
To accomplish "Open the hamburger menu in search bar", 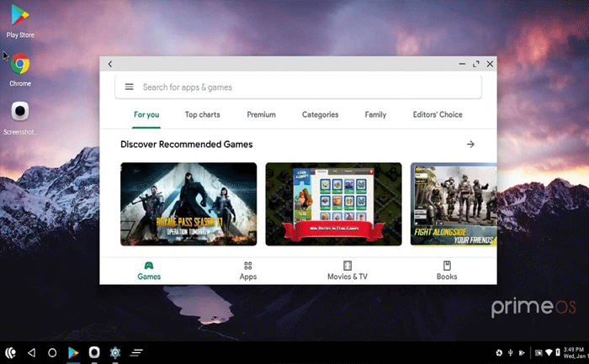I will [130, 87].
